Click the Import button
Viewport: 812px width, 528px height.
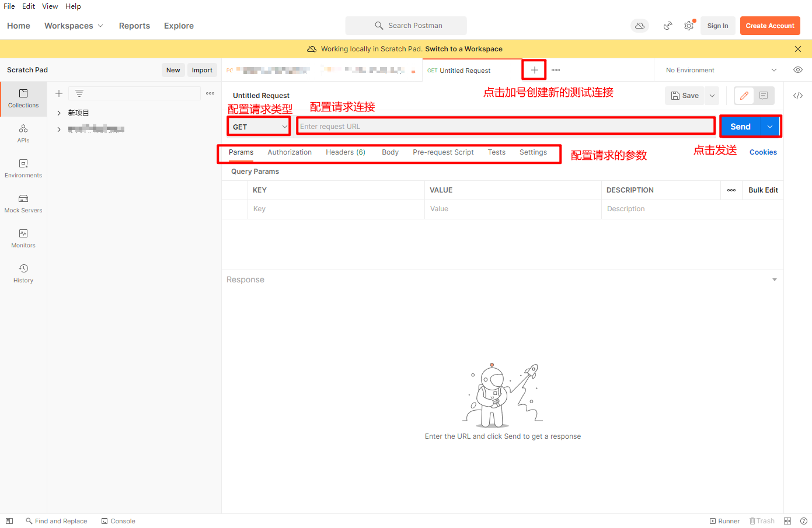tap(202, 70)
